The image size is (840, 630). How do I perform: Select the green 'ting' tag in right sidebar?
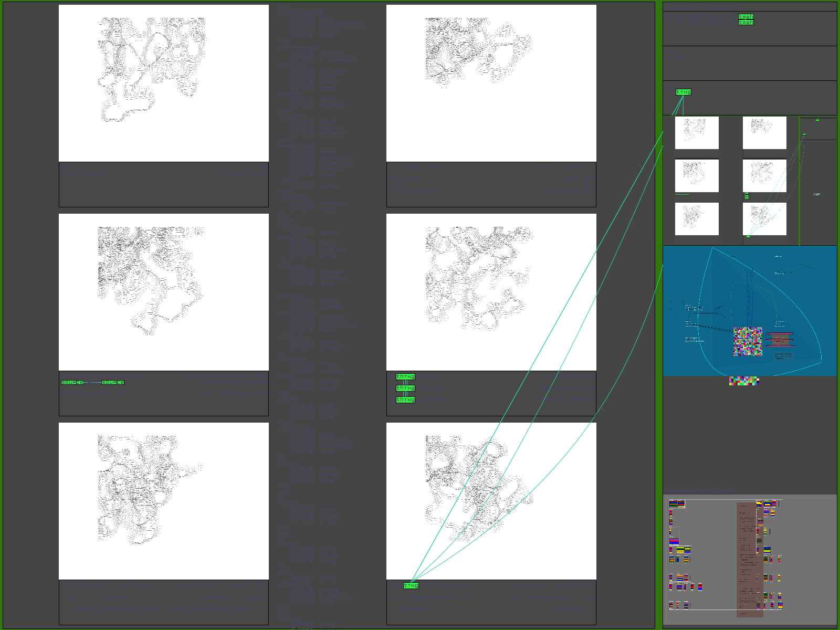coord(683,92)
